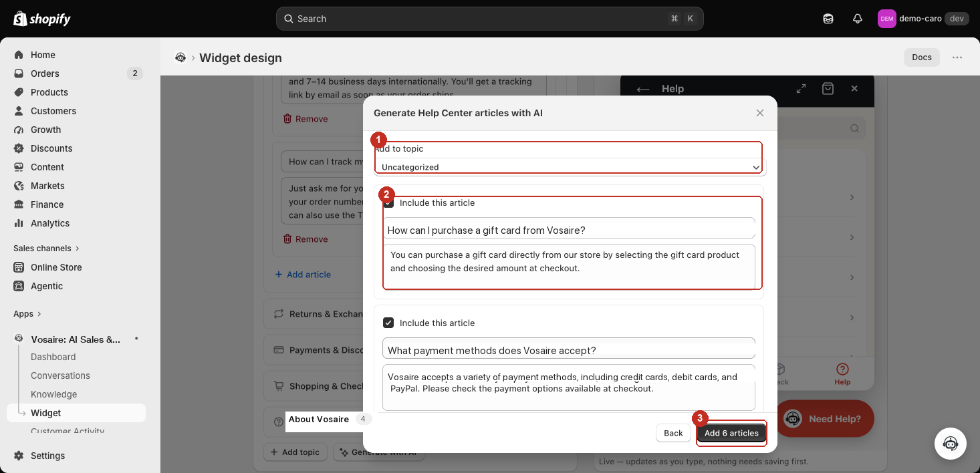Click the floating chatbot bubble icon
Viewport: 980px width, 473px height.
pyautogui.click(x=951, y=444)
